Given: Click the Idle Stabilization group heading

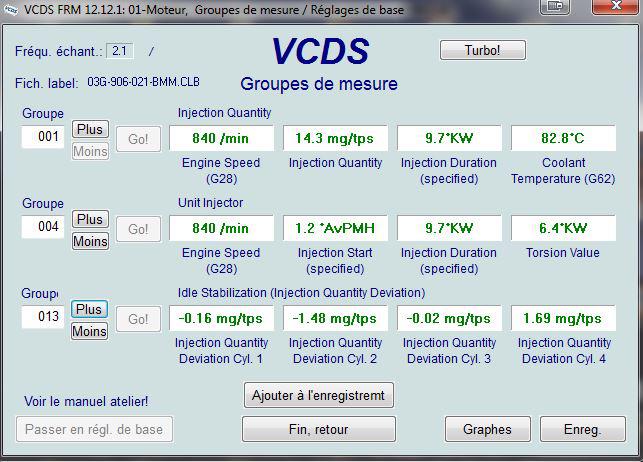Looking at the screenshot, I should click(x=301, y=293).
